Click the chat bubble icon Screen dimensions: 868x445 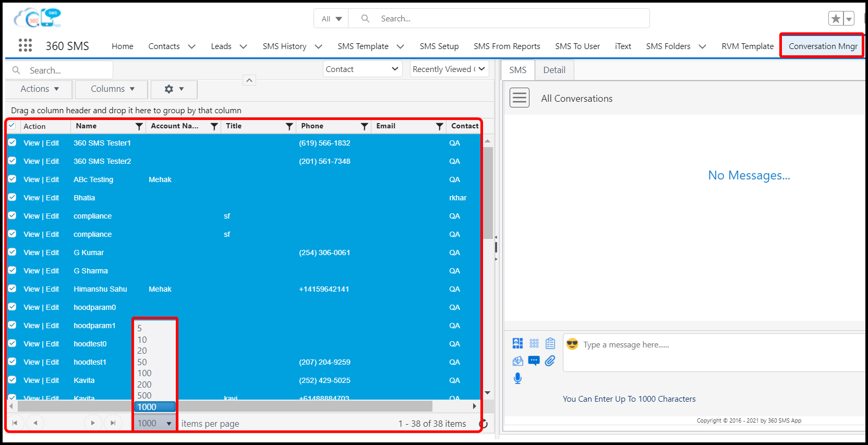(x=534, y=361)
